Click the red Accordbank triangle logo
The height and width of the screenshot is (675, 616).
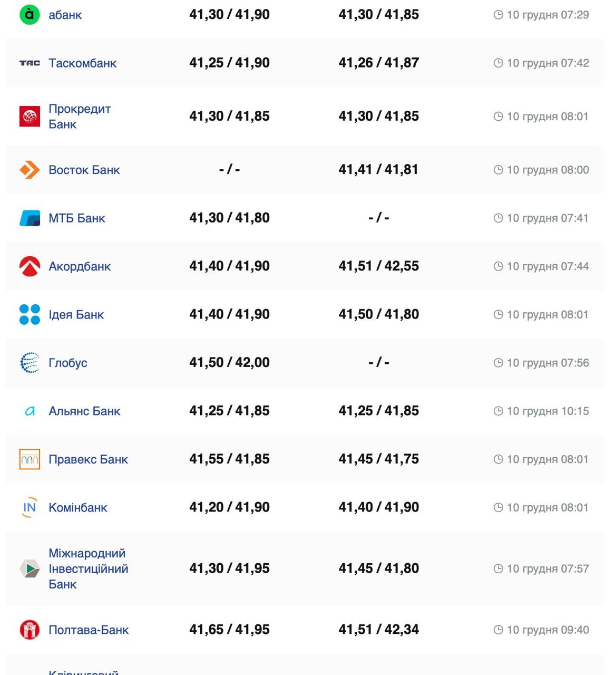click(30, 266)
